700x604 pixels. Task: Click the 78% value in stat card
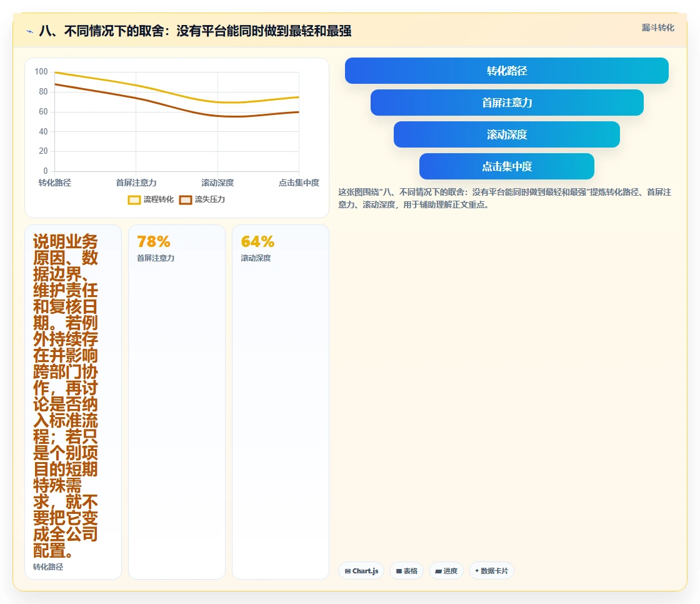[154, 242]
